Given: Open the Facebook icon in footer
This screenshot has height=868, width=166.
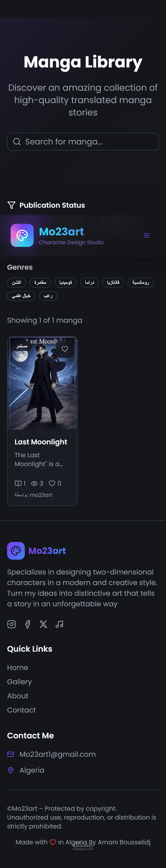Looking at the screenshot, I should 28,624.
